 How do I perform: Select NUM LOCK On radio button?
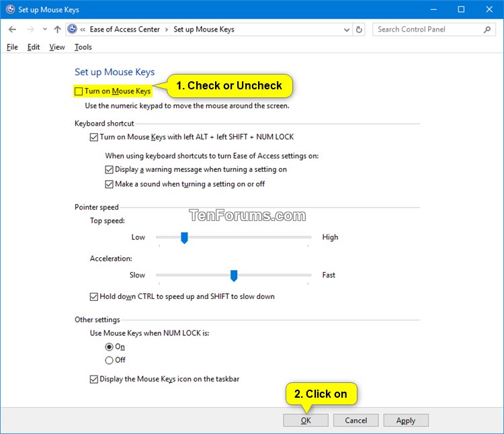(x=110, y=347)
